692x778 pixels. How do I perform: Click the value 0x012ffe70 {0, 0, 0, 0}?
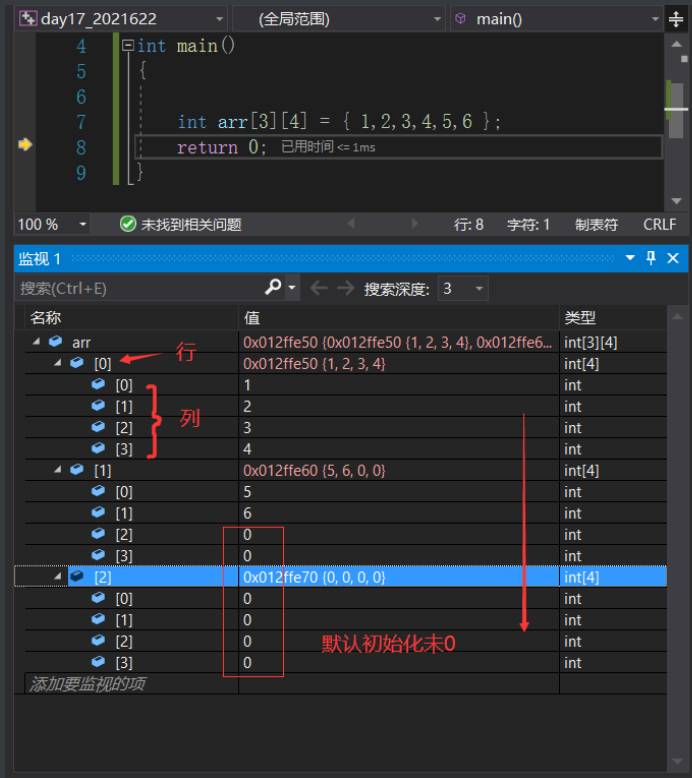pos(314,577)
